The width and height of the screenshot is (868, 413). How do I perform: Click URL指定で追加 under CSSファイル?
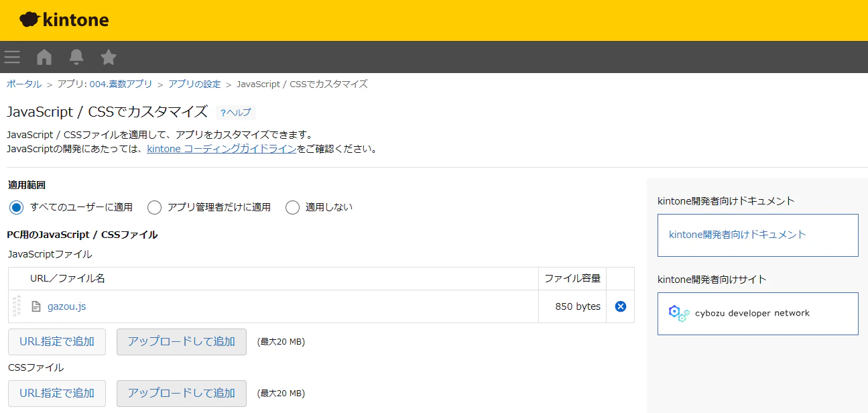tap(57, 394)
